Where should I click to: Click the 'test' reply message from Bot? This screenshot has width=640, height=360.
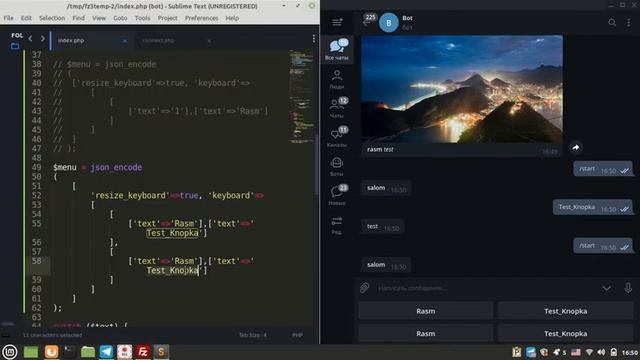382,227
